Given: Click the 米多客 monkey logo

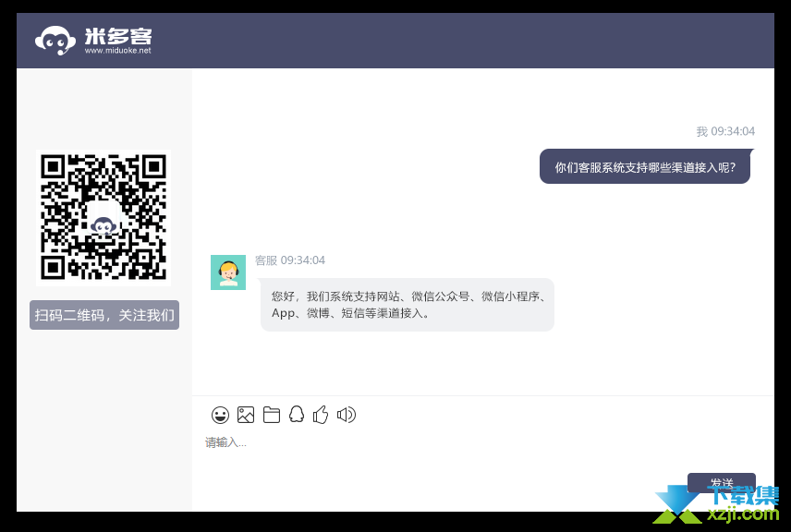Looking at the screenshot, I should [x=55, y=41].
